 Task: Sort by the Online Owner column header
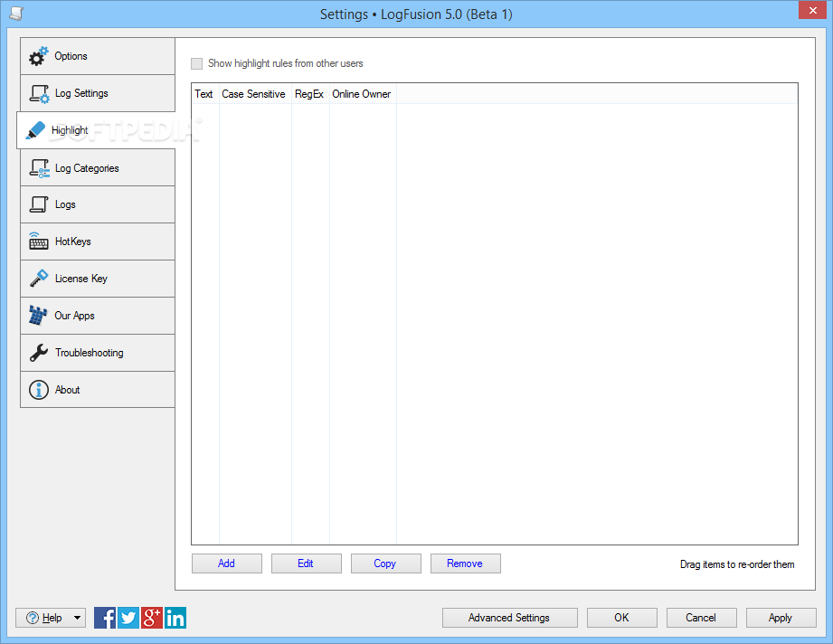363,94
